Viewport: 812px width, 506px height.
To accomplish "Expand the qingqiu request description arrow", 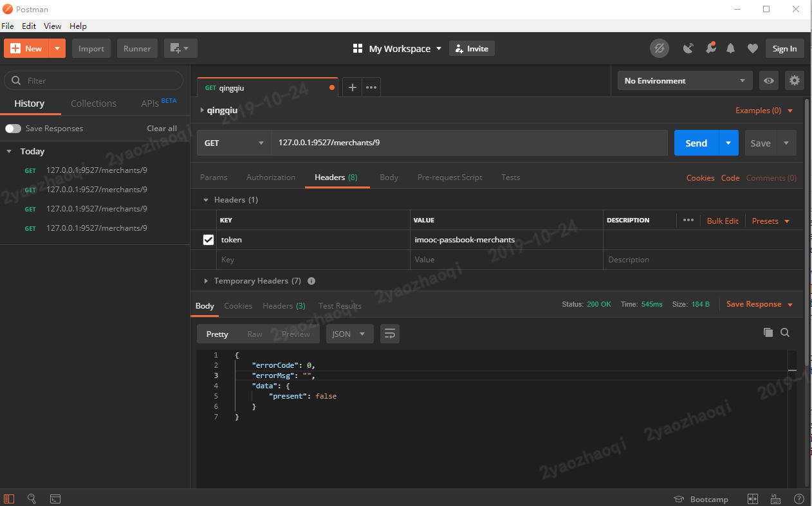I will coord(203,110).
